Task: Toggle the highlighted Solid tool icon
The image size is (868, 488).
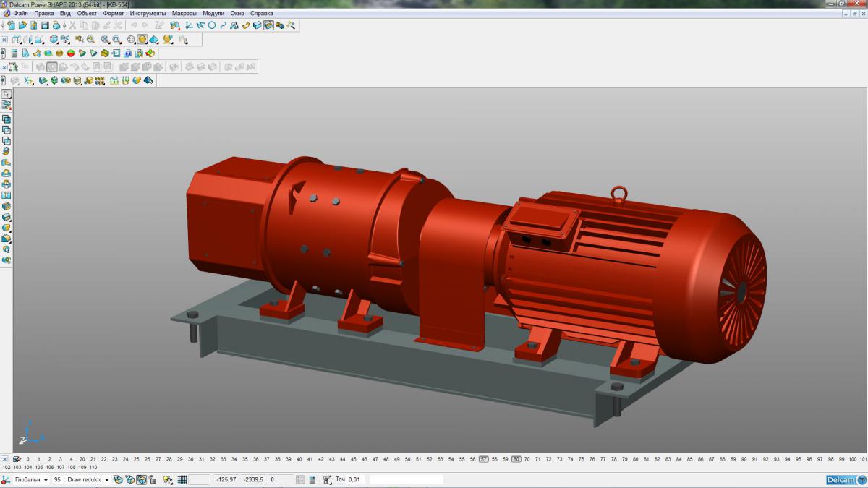Action: pos(268,25)
